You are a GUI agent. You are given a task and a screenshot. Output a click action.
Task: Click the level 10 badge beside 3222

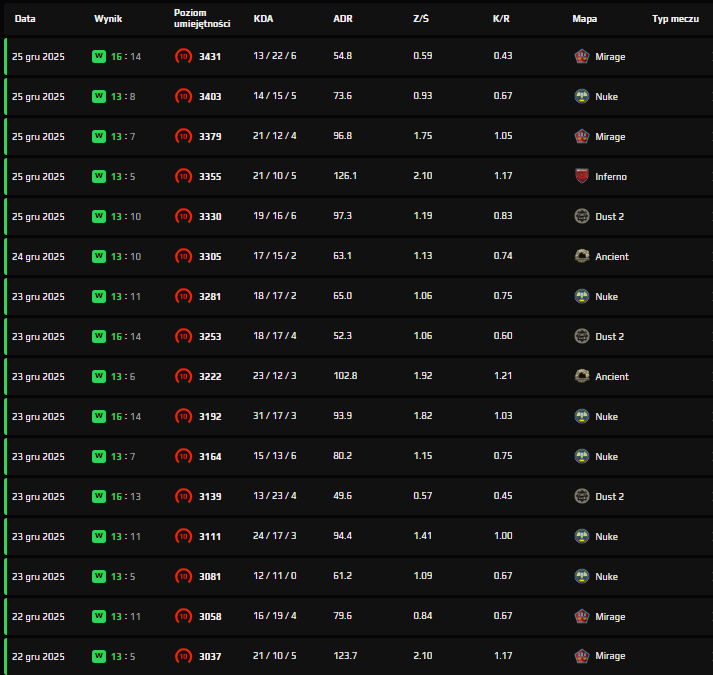[x=183, y=377]
